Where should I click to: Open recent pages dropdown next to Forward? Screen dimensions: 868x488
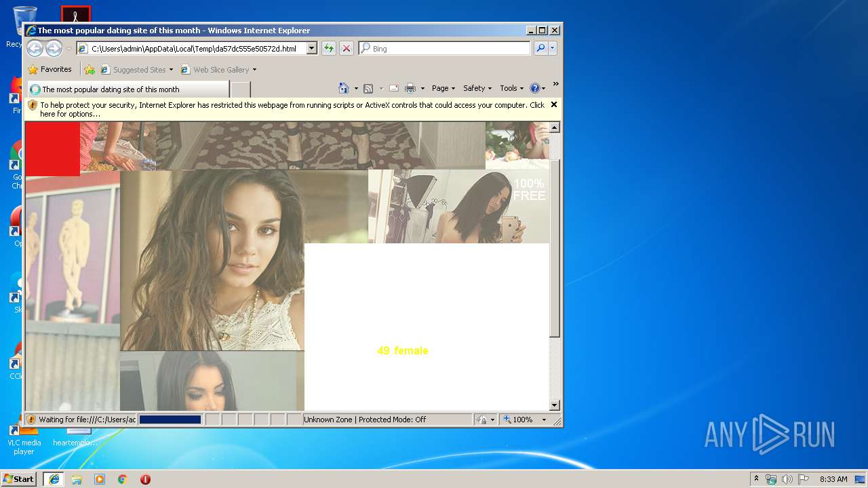tap(68, 49)
